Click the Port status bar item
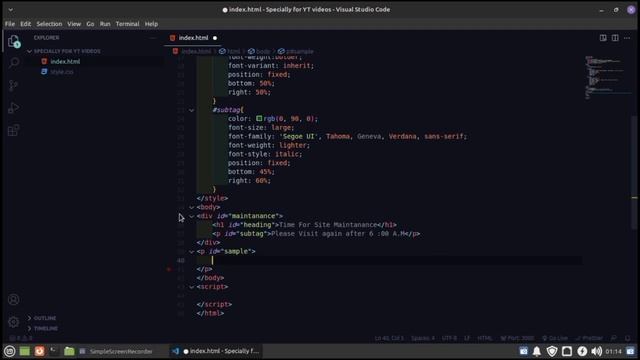The image size is (640, 360). click(x=517, y=338)
